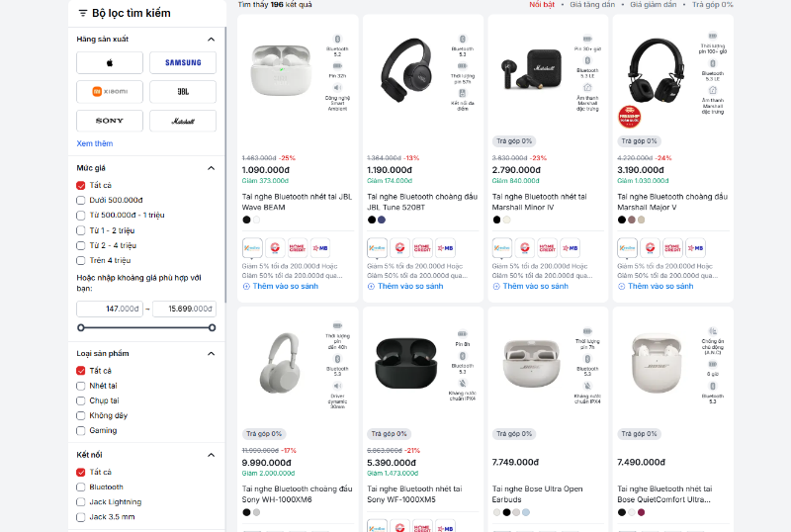Select the JBL brand filter
791x532 pixels.
(183, 92)
